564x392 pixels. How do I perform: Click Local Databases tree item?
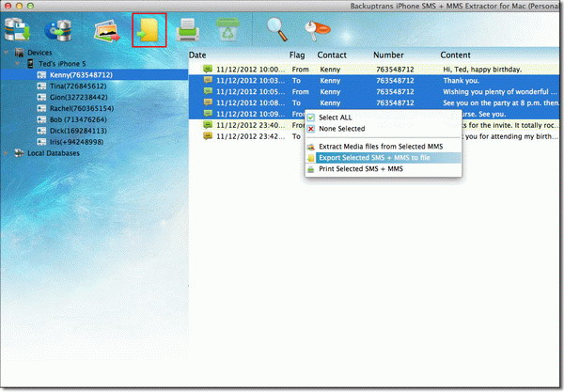click(54, 153)
